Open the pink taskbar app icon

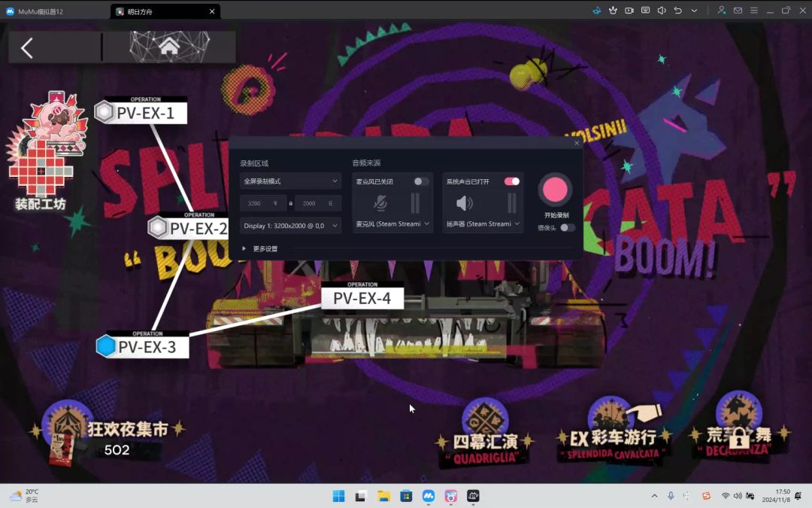pos(450,496)
